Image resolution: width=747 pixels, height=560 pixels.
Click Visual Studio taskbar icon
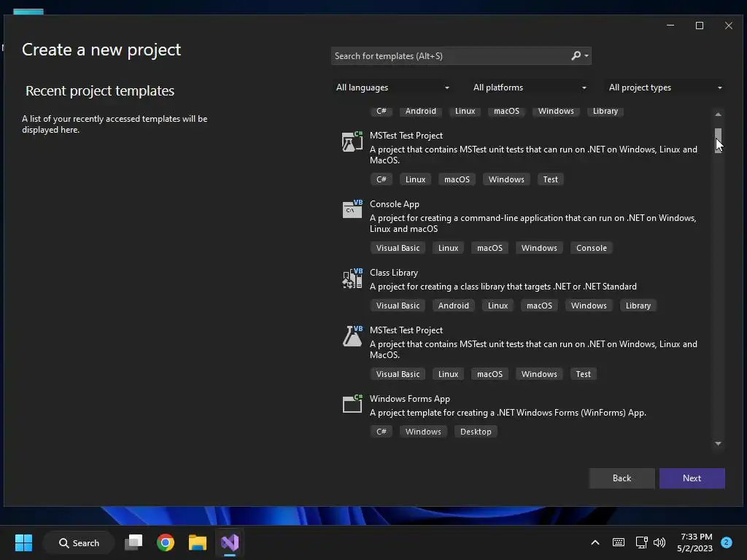point(230,542)
